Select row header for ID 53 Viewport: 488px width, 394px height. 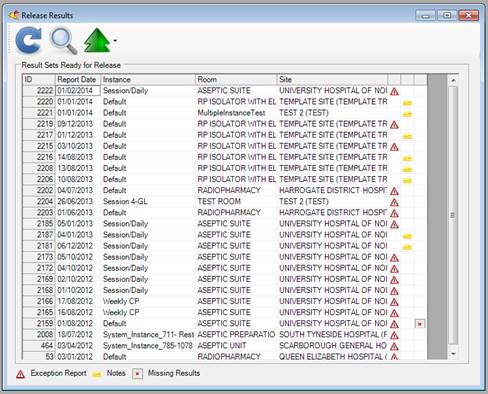[39, 356]
